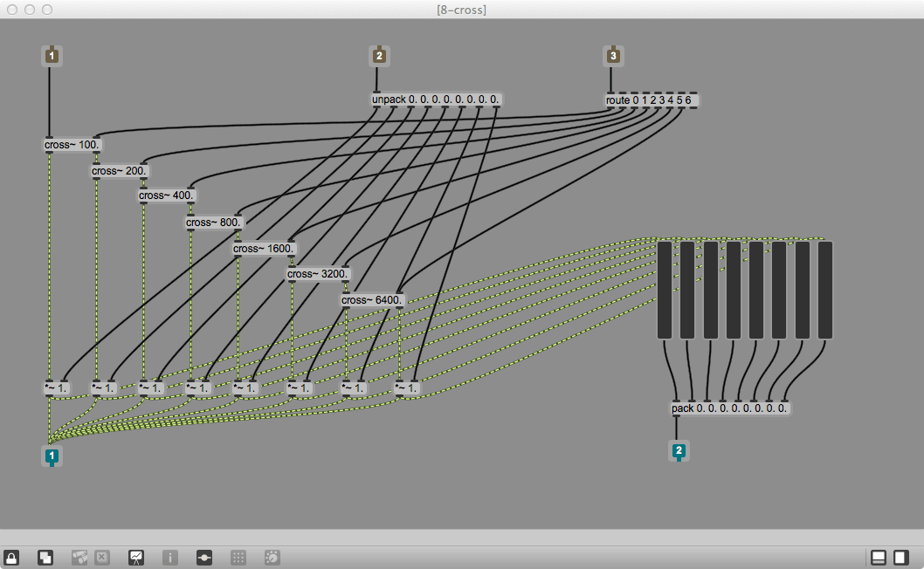Viewport: 924px width, 569px height.
Task: Open a new patcher view
Action: point(45,558)
